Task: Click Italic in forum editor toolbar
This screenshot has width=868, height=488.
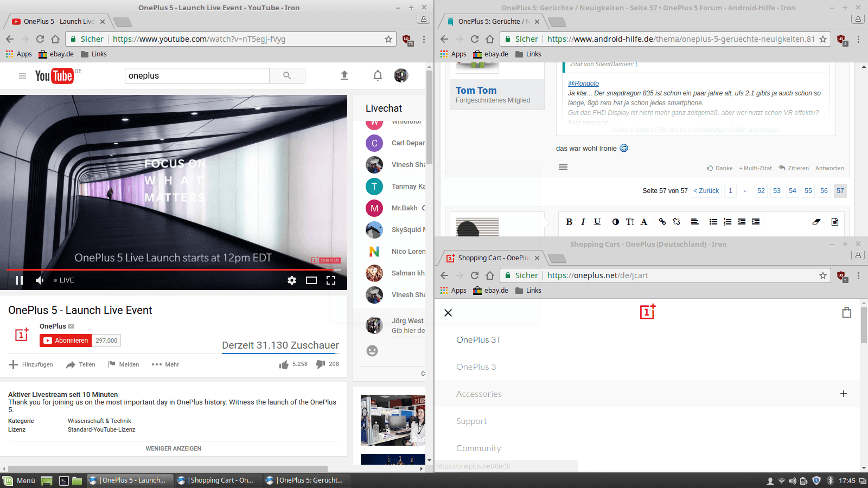Action: point(583,222)
